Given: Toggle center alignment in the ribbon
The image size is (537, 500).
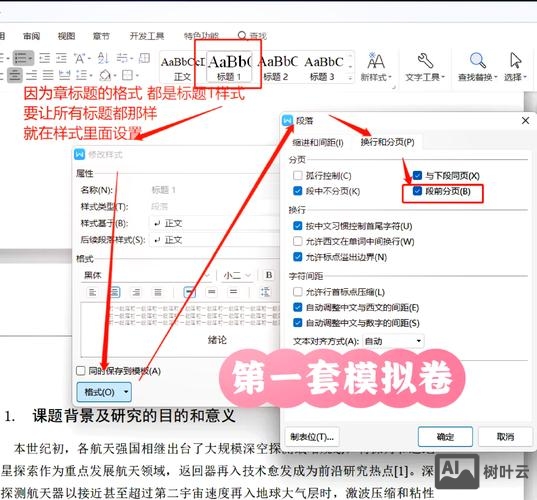Looking at the screenshot, I should point(15,75).
